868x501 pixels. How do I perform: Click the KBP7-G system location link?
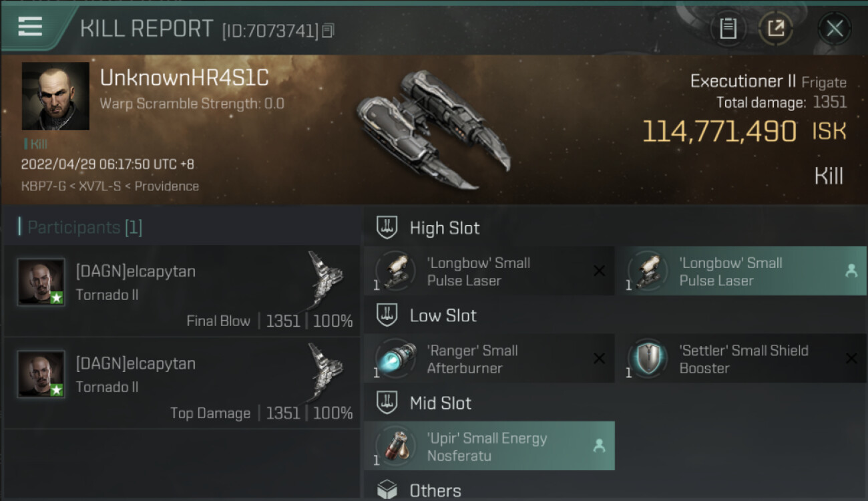(x=42, y=186)
